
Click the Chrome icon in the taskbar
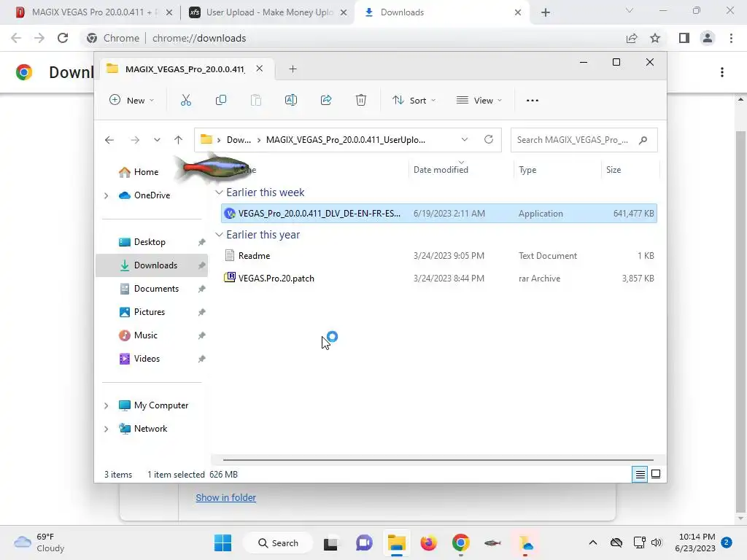pos(461,542)
